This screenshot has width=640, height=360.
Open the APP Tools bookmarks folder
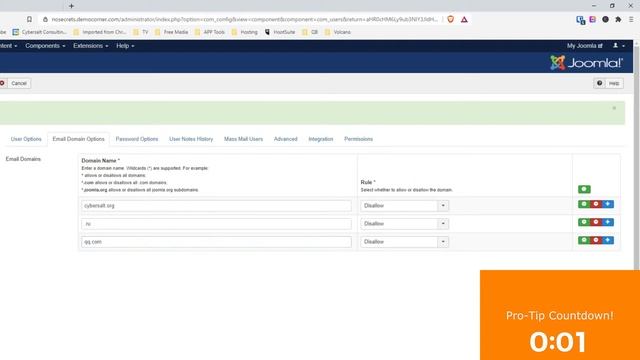click(x=210, y=32)
